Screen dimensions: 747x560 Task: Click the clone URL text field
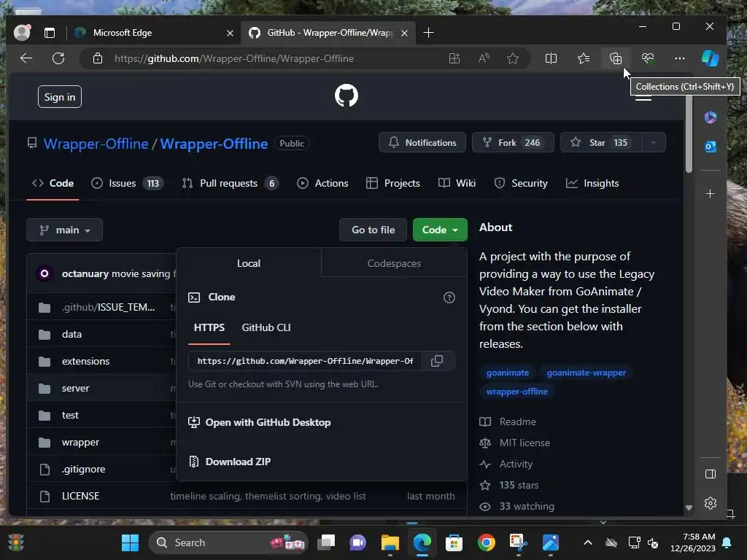click(x=306, y=361)
